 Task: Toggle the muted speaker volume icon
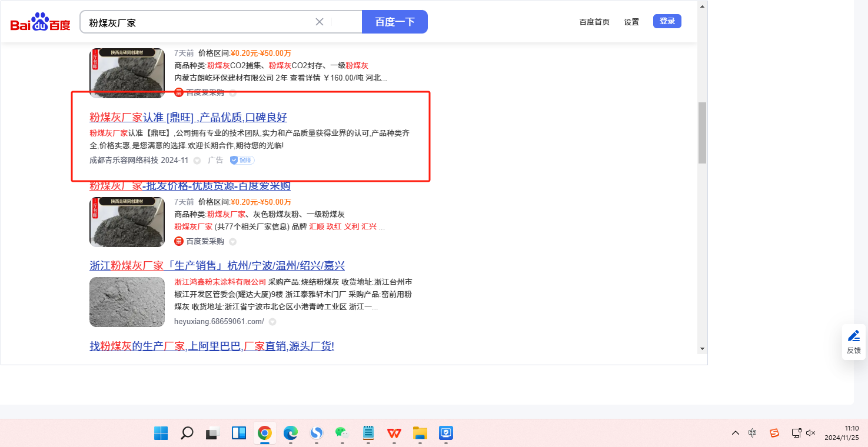(x=810, y=433)
